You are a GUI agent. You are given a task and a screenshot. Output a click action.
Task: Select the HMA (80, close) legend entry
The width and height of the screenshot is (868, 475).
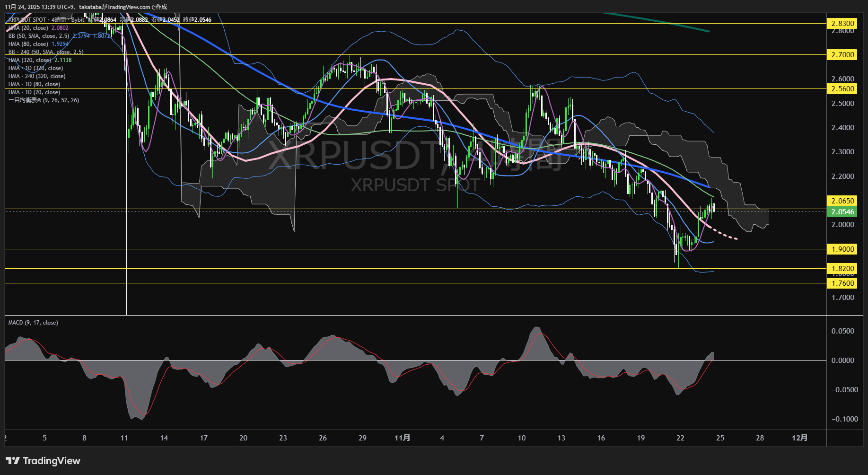(x=27, y=44)
